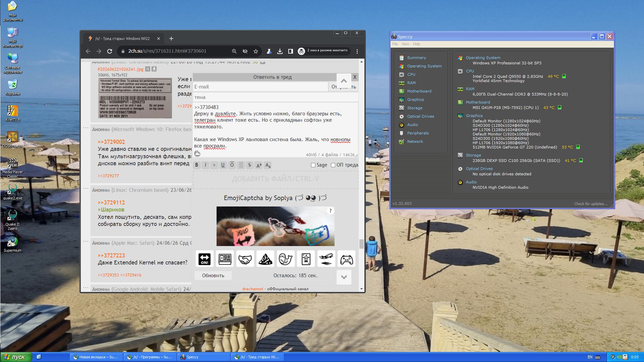Select the mountain captcha emoji
The image size is (644, 362).
265,259
